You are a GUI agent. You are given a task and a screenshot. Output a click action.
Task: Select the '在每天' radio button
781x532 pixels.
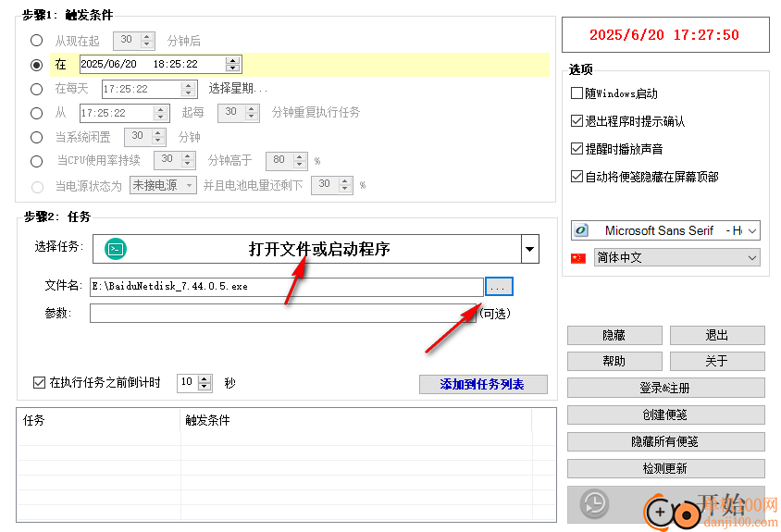(36, 89)
